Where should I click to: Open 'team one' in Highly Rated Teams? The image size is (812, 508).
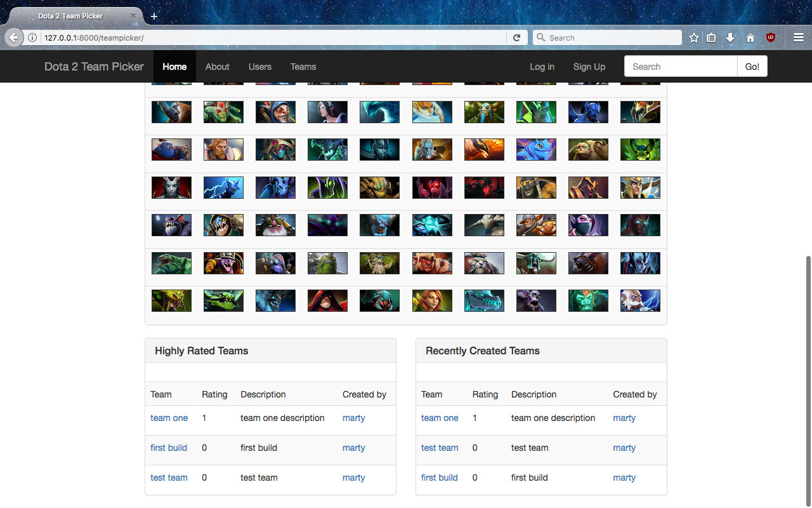coord(169,418)
